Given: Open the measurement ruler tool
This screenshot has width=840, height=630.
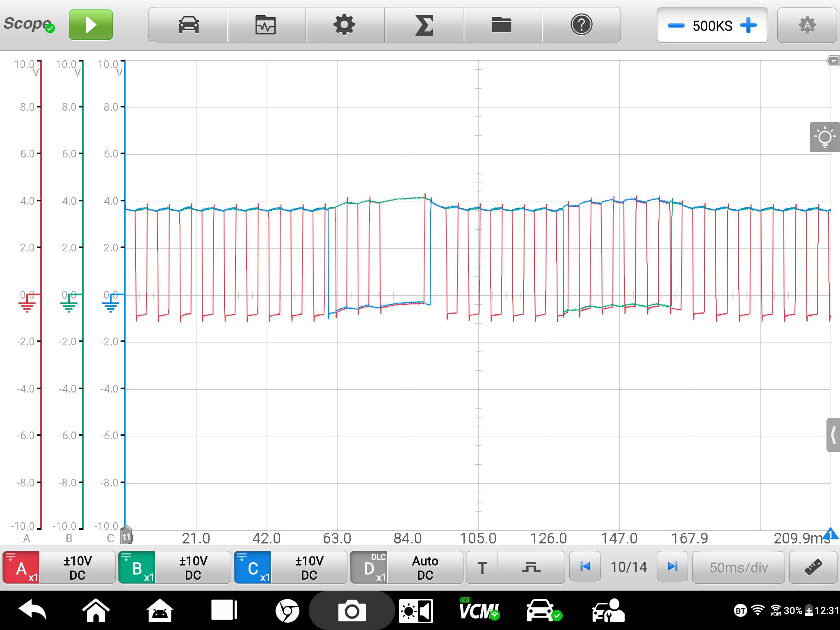Looking at the screenshot, I should pos(813,568).
